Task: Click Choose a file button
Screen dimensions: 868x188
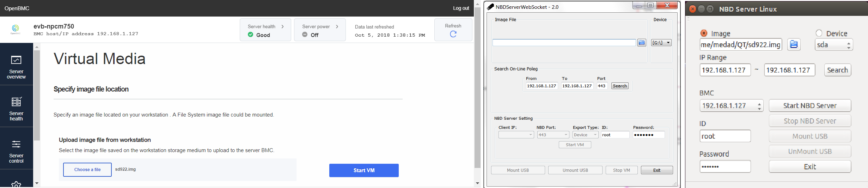Action: (x=87, y=170)
